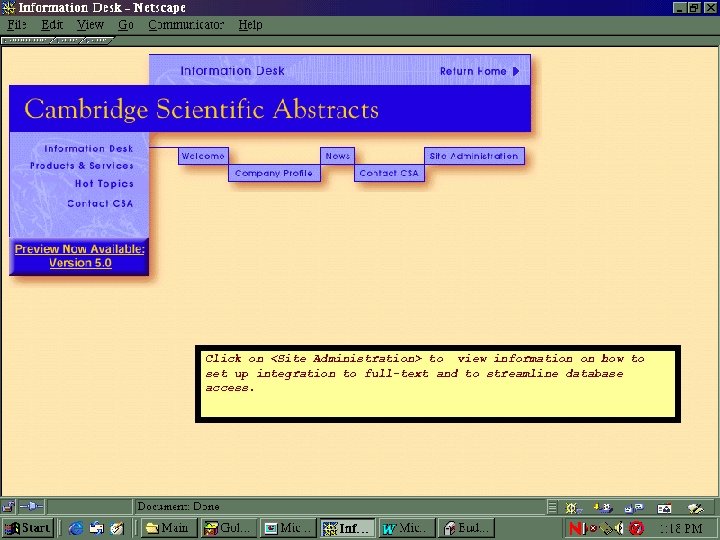Image resolution: width=720 pixels, height=540 pixels.
Task: Switch to the first Mic... taskbar window
Action: (288, 528)
